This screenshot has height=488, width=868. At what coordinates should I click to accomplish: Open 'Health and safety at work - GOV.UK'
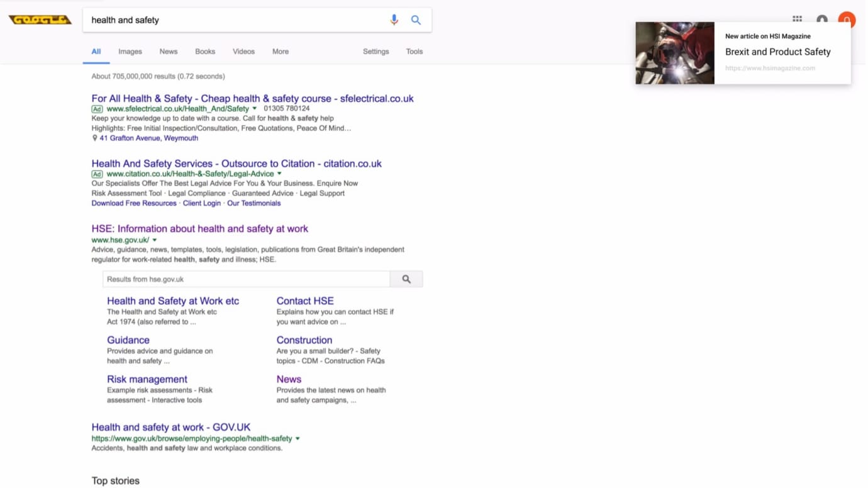(171, 427)
